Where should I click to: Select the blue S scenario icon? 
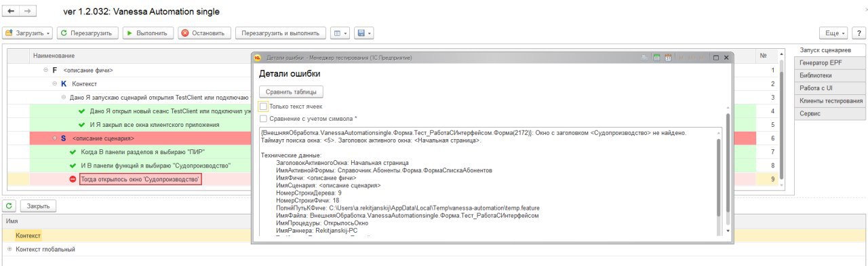[x=64, y=138]
